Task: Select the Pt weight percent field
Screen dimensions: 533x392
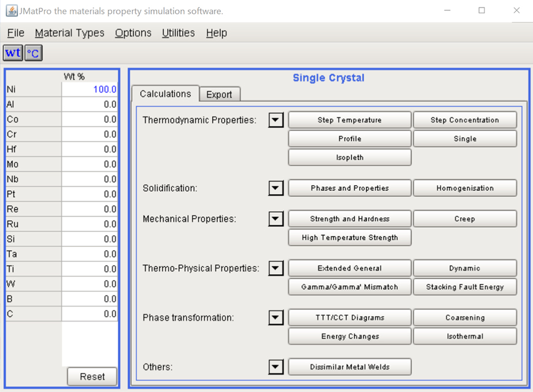Action: [90, 194]
